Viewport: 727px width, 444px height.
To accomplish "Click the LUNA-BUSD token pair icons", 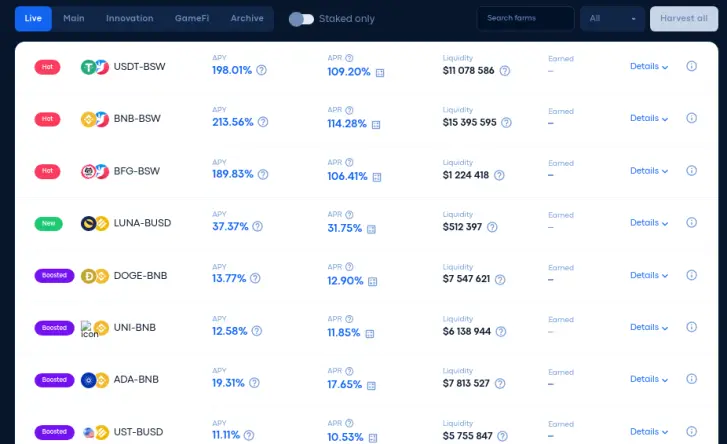I will 95,223.
